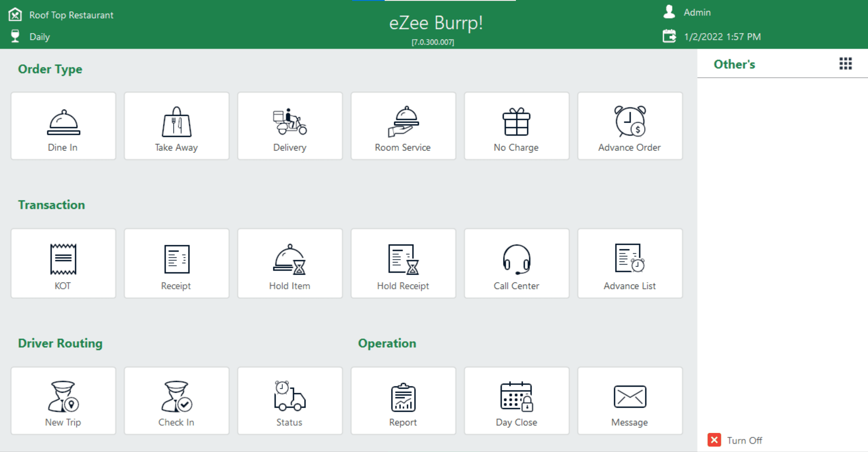Open the Message envelope tile

click(630, 401)
